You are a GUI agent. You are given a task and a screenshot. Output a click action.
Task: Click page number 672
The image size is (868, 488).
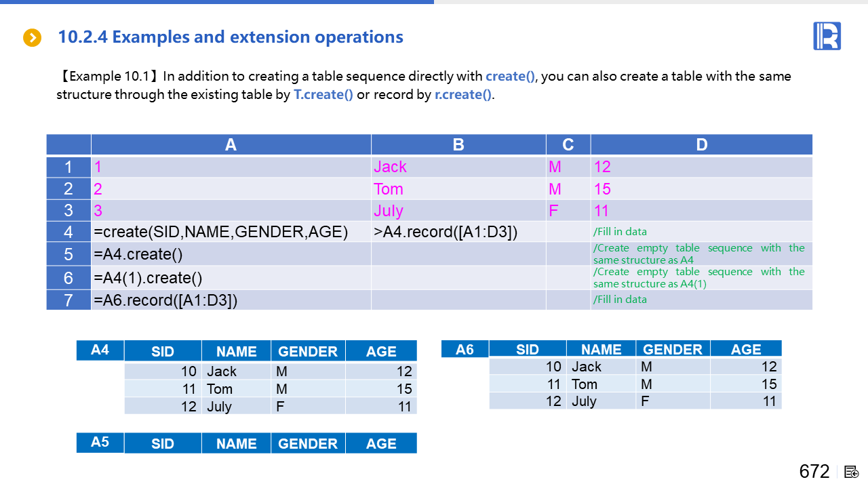click(x=814, y=472)
